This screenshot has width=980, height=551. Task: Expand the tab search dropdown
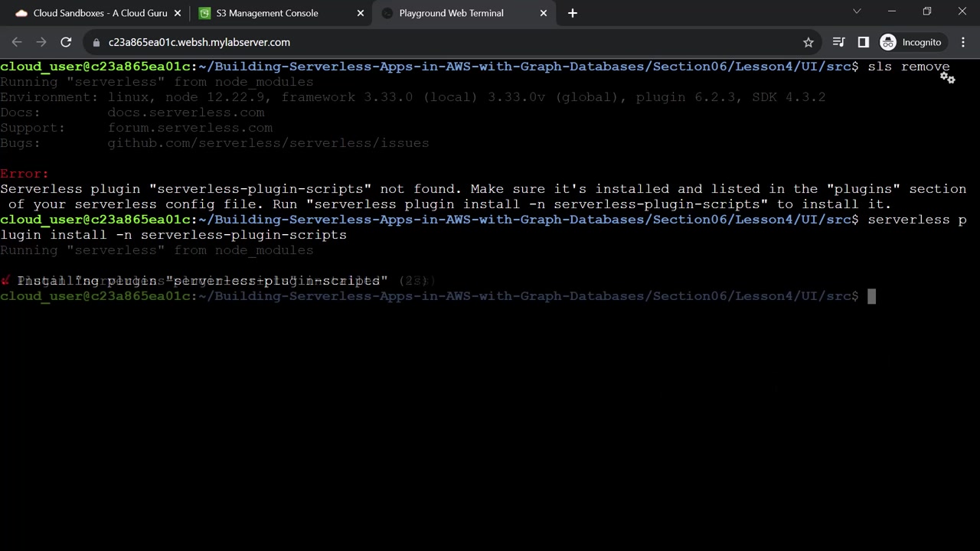857,11
